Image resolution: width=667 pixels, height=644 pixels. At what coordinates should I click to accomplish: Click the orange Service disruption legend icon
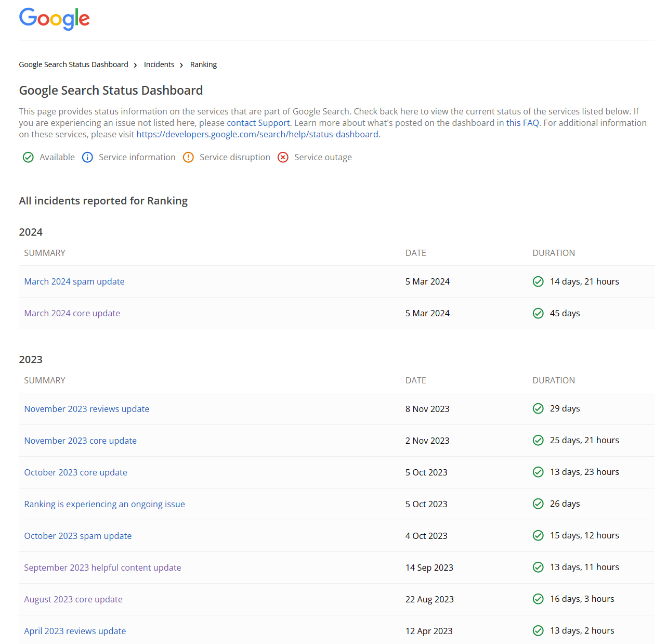[188, 157]
